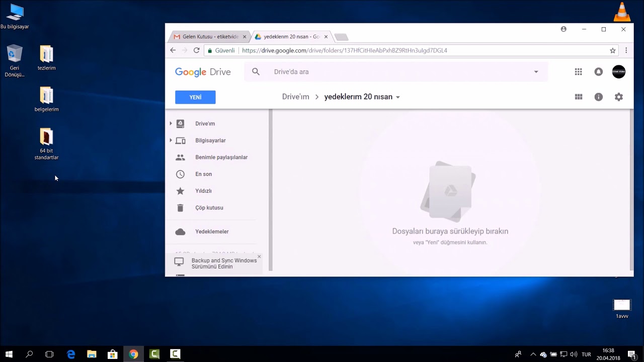Select the tezlerim desktop folder
The image size is (644, 362).
tap(46, 58)
